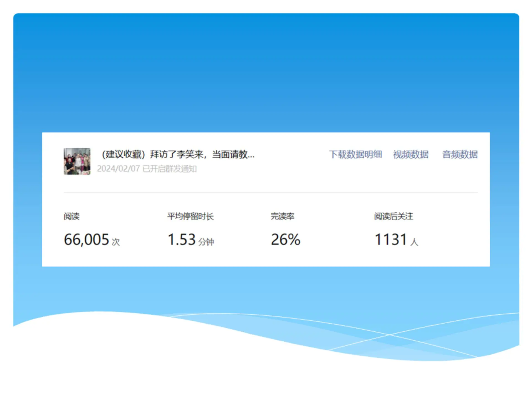532x399 pixels.
Task: Click the divider line under article header
Action: tap(270, 193)
